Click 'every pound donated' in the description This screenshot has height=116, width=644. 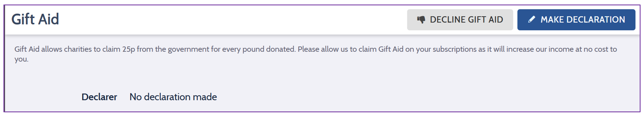pos(259,49)
